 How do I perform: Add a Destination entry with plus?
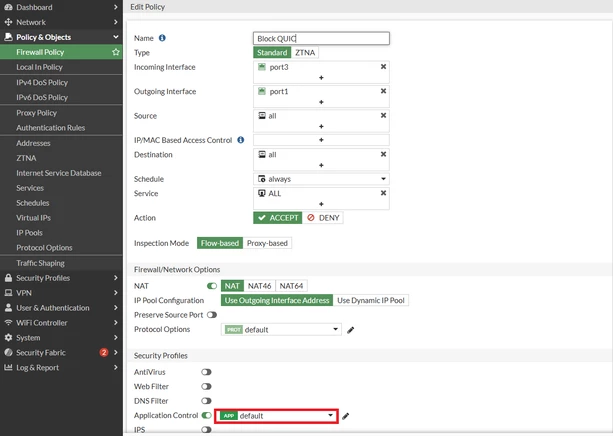coord(321,165)
